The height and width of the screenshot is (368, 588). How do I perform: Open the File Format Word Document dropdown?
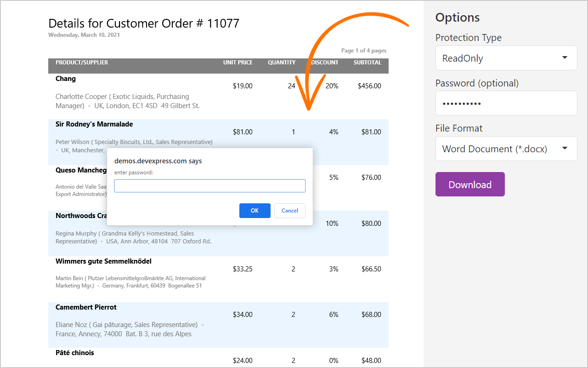501,149
